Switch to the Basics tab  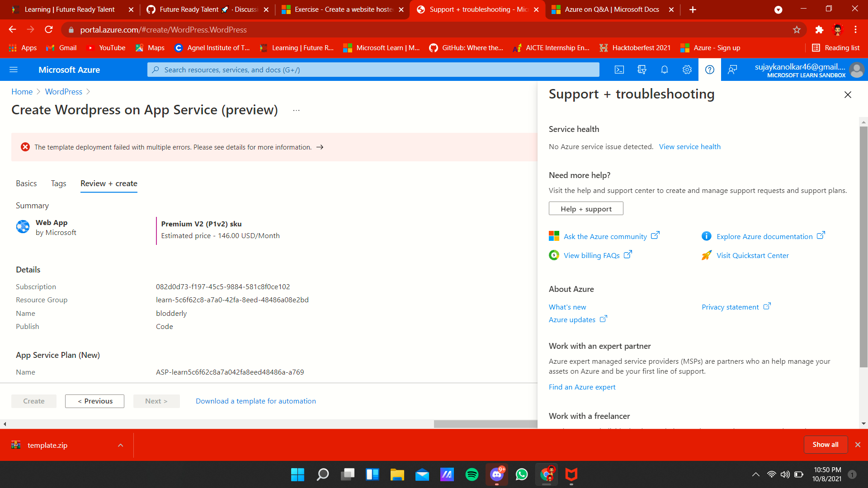[26, 183]
